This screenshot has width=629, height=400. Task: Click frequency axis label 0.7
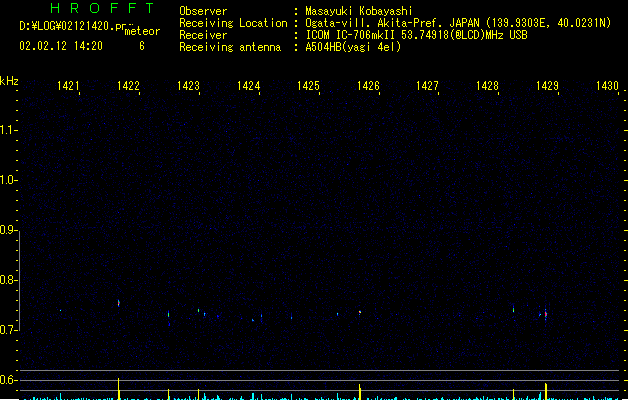(x=7, y=330)
